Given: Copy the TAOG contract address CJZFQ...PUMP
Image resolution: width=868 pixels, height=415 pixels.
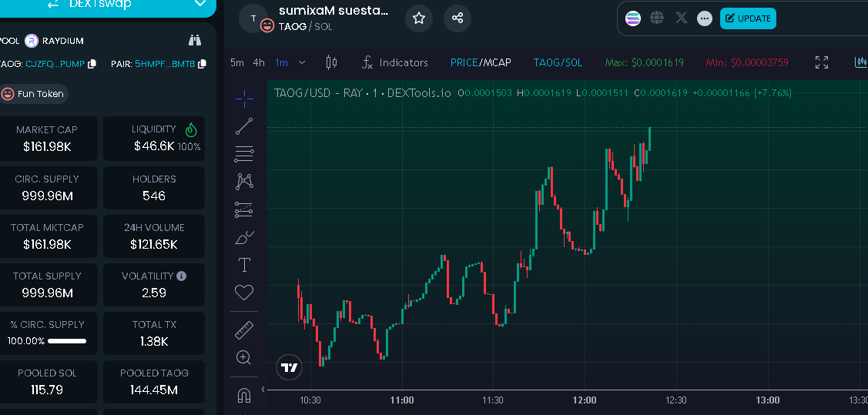Looking at the screenshot, I should [92, 64].
